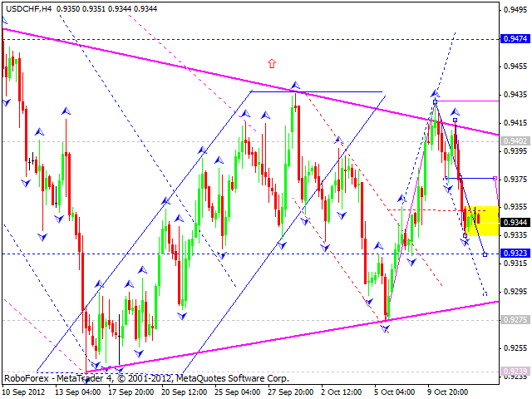
Task: Click the 20 Sep 12:00 time label
Action: (x=185, y=392)
